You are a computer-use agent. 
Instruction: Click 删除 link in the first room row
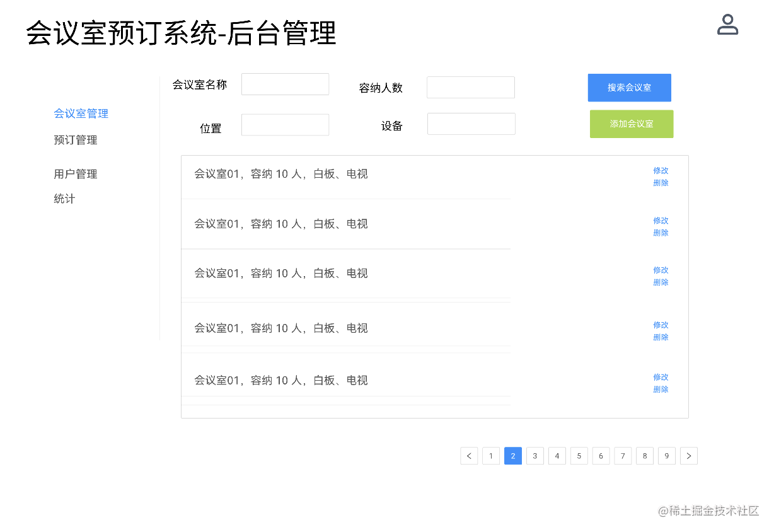(661, 183)
